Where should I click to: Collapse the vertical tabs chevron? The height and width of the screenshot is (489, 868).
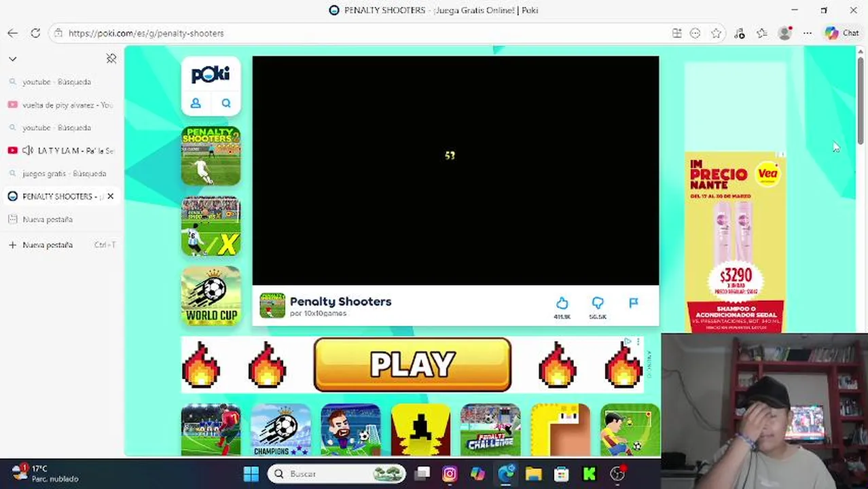pyautogui.click(x=12, y=59)
